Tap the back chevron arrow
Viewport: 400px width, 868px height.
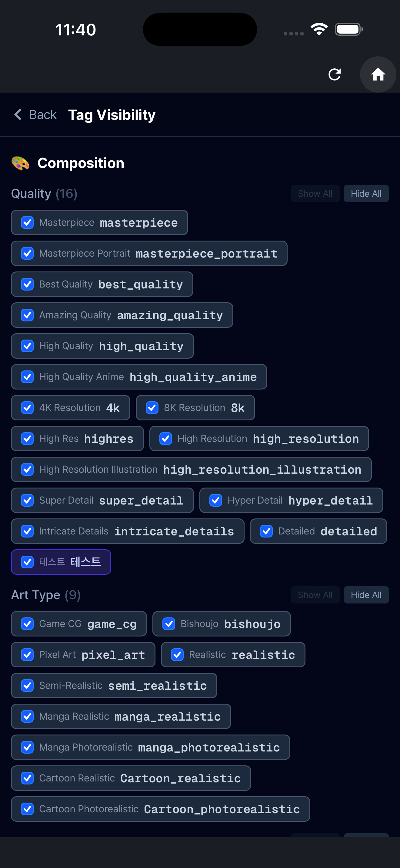(18, 115)
